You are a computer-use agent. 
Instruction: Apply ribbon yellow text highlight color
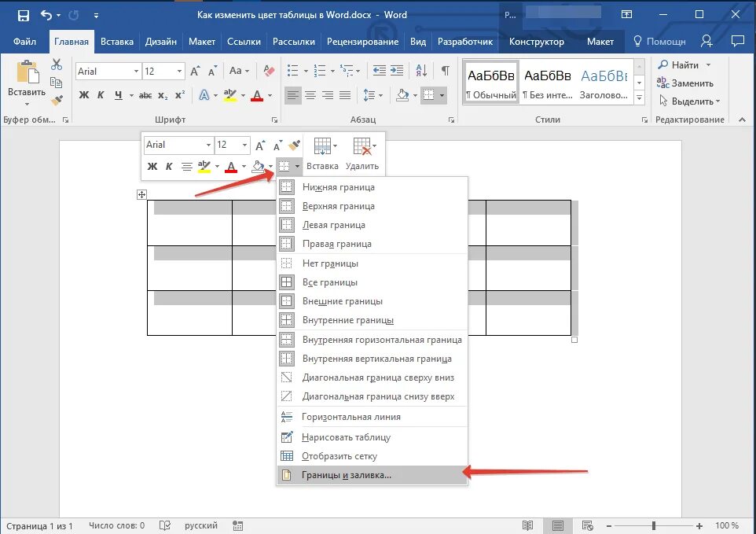230,95
